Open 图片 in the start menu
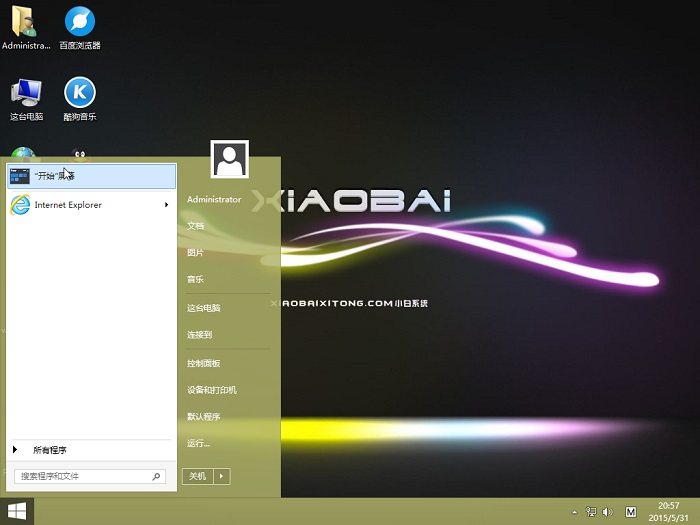 coord(196,253)
